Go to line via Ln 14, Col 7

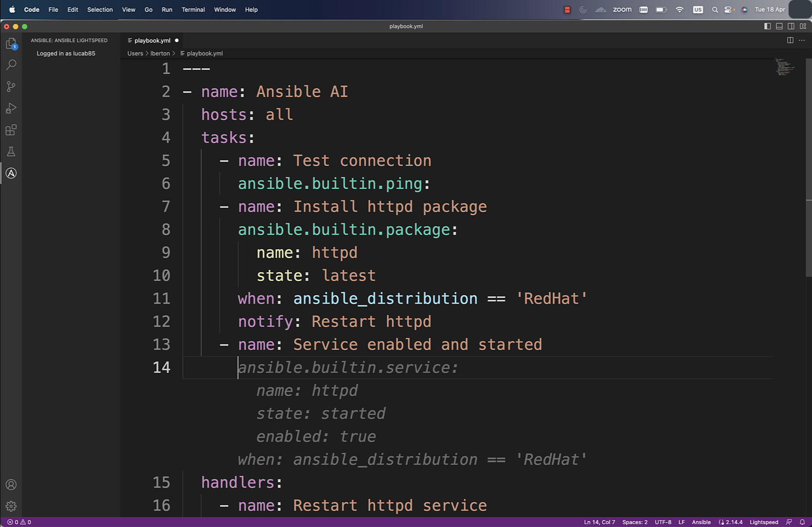tap(600, 522)
